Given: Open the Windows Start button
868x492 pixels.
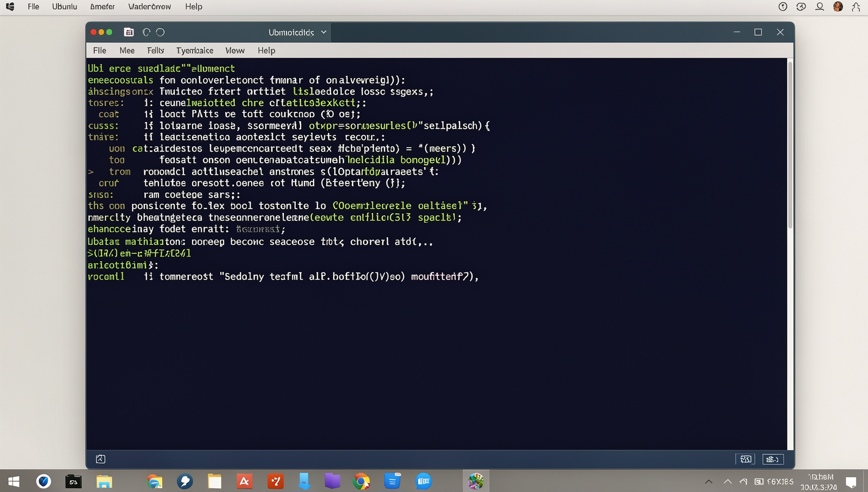Looking at the screenshot, I should [14, 481].
